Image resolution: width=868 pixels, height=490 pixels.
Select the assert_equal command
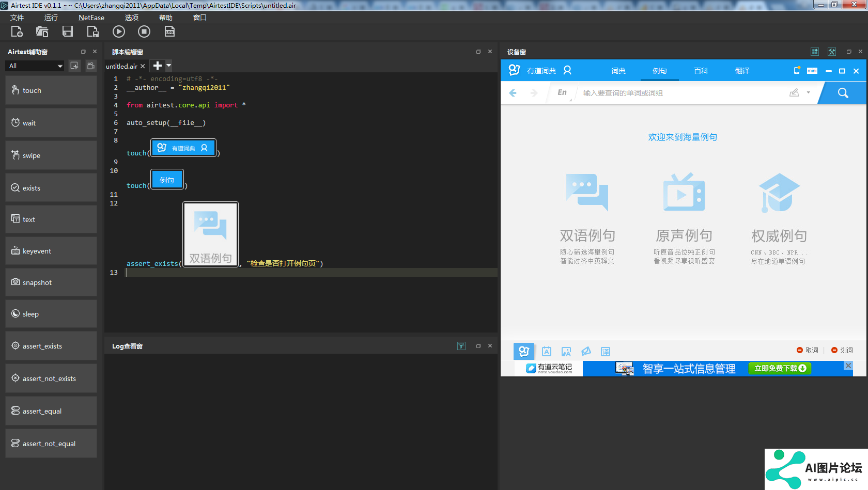click(x=51, y=411)
